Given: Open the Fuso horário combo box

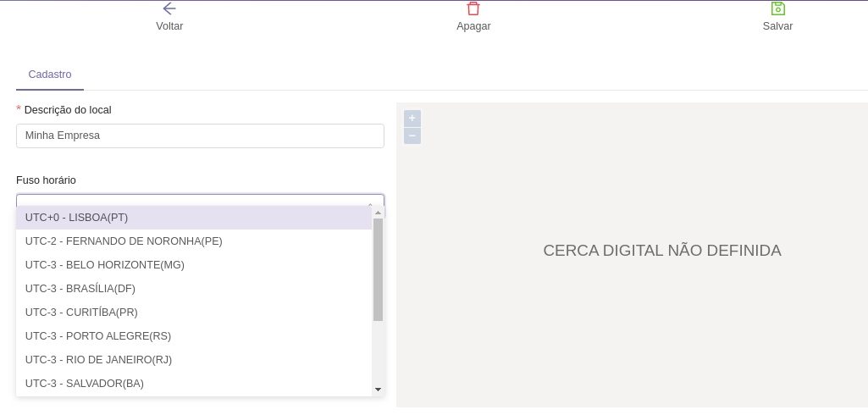Looking at the screenshot, I should 200,201.
